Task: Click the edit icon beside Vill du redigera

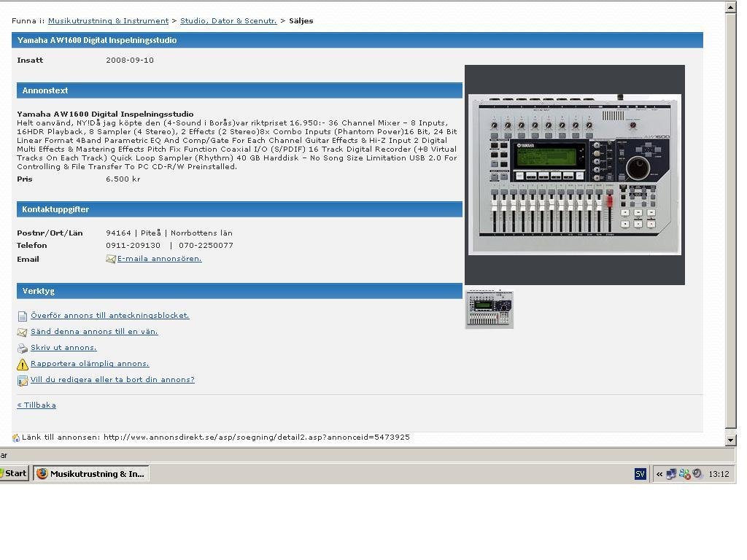Action: click(23, 381)
